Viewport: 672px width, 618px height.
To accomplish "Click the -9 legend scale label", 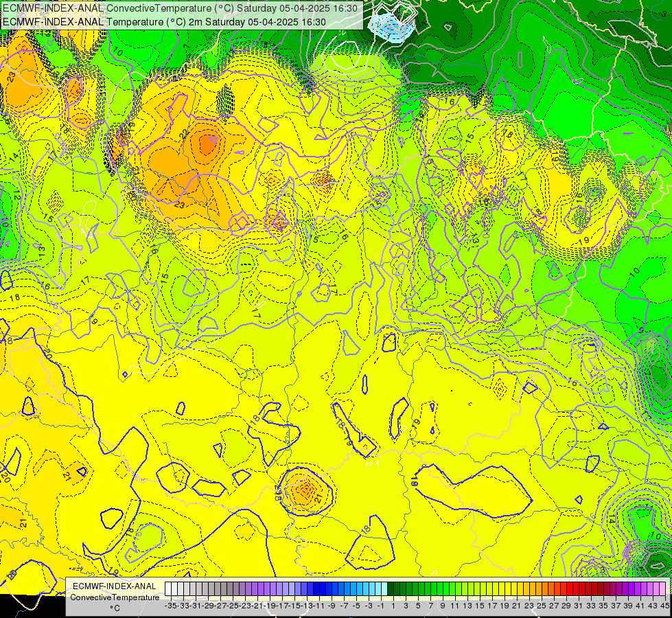I will 332,606.
